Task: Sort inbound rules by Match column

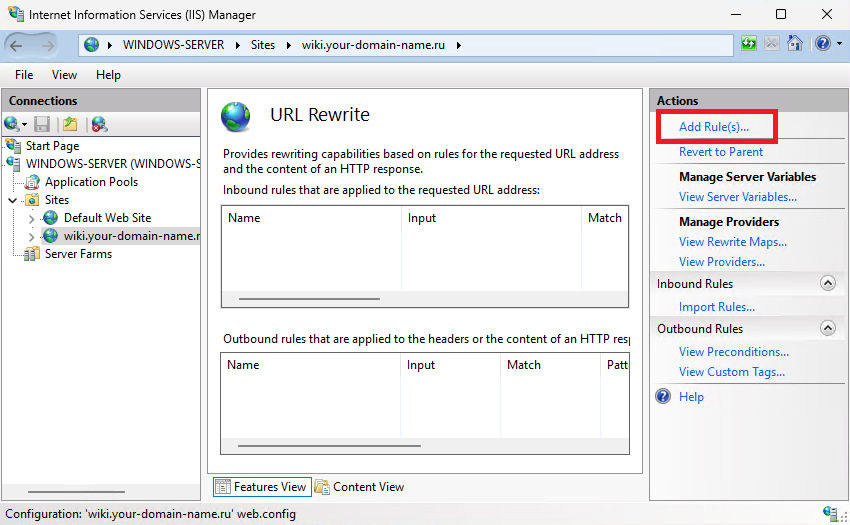Action: point(605,217)
